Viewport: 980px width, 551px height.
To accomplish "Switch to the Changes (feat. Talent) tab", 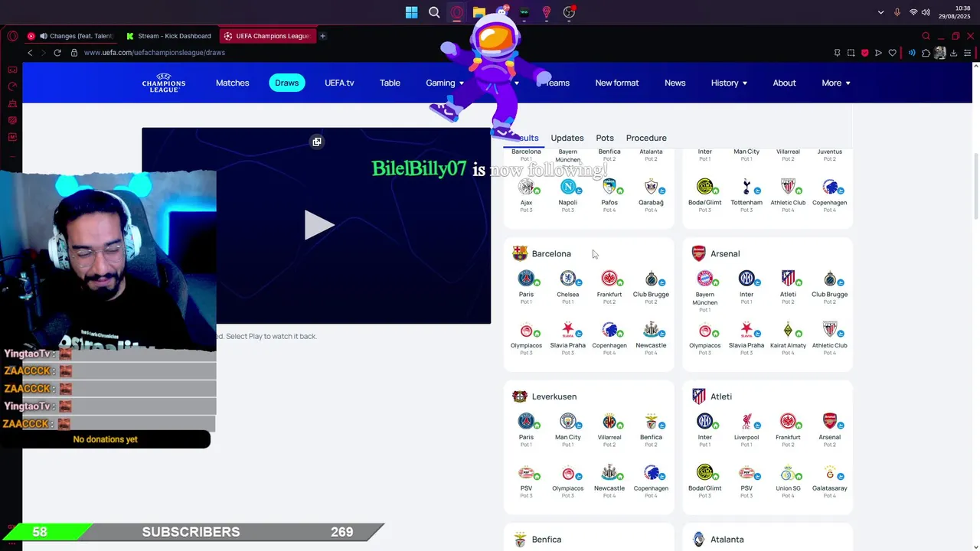I will pyautogui.click(x=71, y=36).
